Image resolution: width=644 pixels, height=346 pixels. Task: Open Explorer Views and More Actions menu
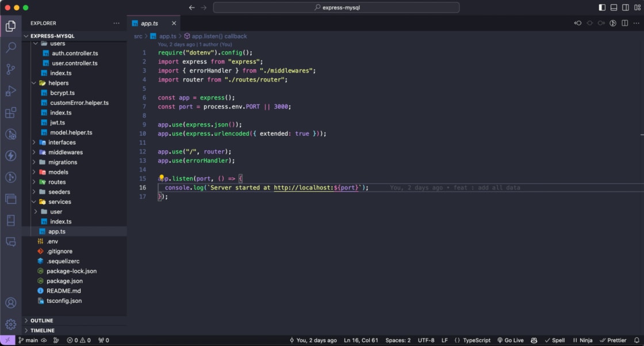pos(117,23)
